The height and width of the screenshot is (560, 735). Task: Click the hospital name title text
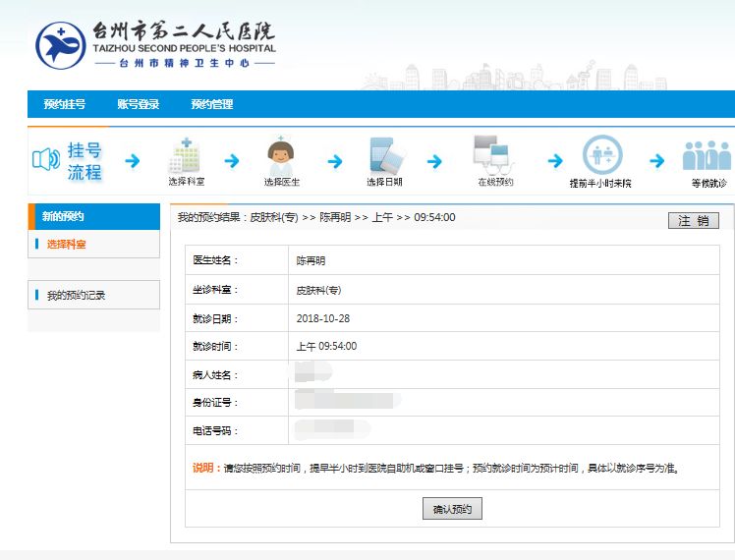click(184, 31)
